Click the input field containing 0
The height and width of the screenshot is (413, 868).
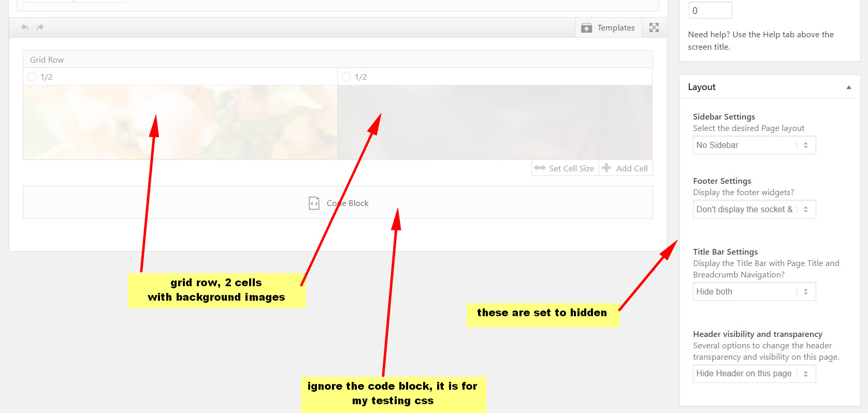tap(710, 10)
